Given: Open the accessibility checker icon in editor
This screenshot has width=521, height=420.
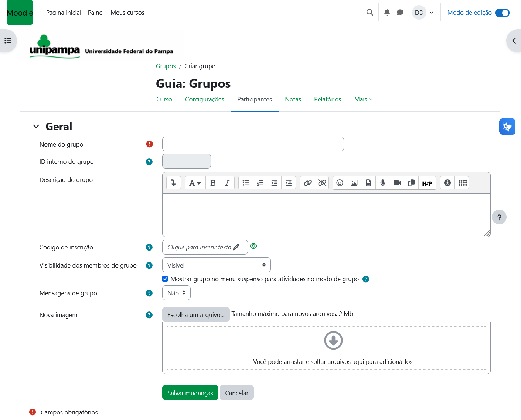Looking at the screenshot, I should tap(447, 183).
